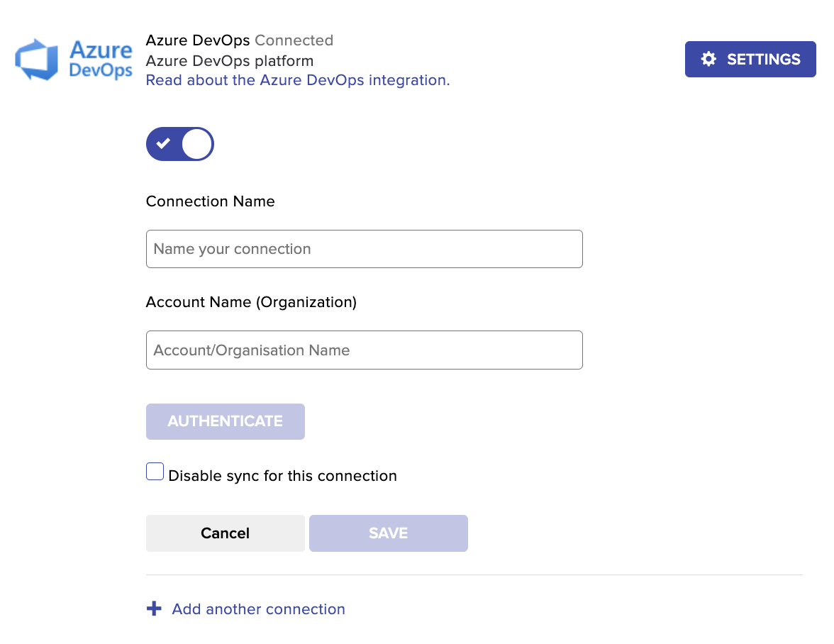
Task: Click the AUTHENTICATE button
Action: point(226,421)
